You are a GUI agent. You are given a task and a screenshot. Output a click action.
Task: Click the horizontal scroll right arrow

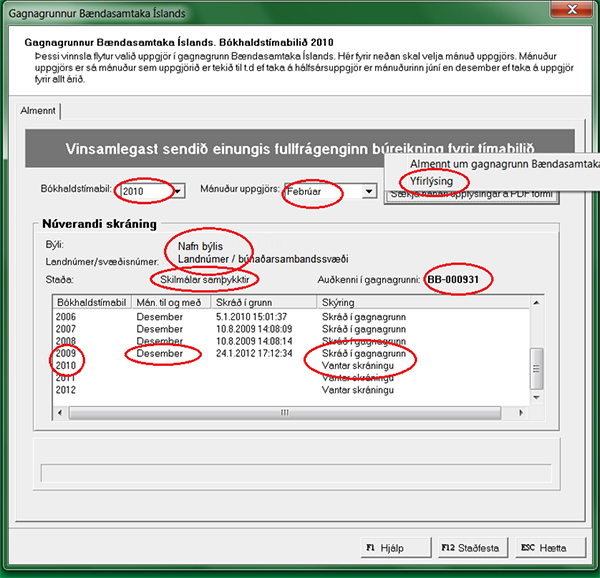click(520, 412)
